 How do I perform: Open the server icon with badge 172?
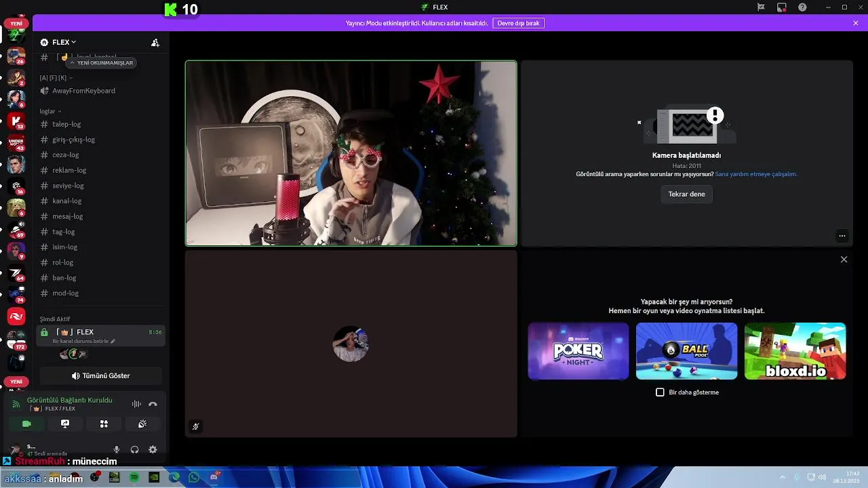16,340
